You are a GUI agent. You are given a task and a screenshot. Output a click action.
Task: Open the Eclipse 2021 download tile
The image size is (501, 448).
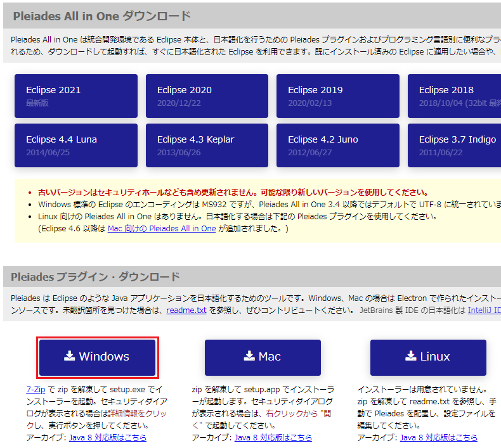click(76, 96)
